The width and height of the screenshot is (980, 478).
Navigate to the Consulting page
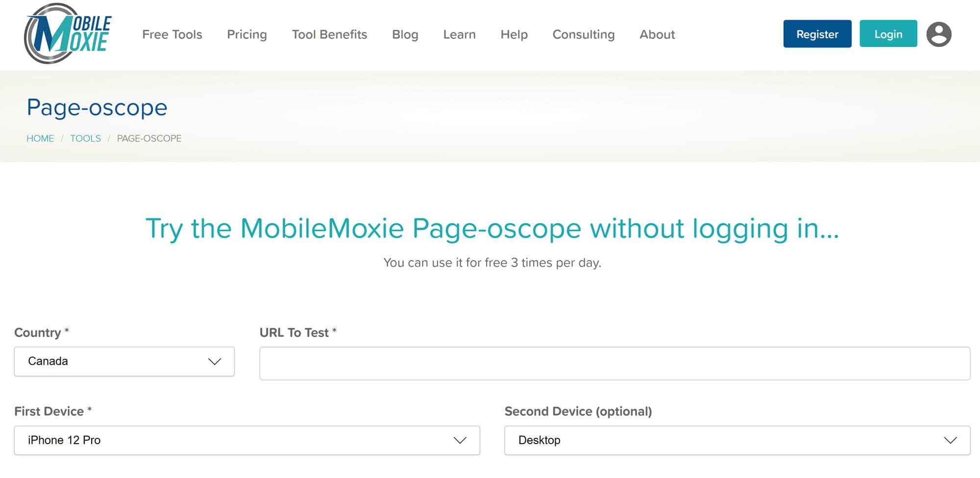(584, 34)
